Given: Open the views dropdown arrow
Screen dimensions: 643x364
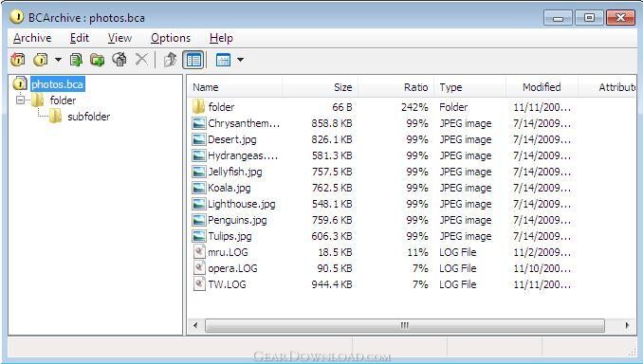Looking at the screenshot, I should pyautogui.click(x=241, y=60).
